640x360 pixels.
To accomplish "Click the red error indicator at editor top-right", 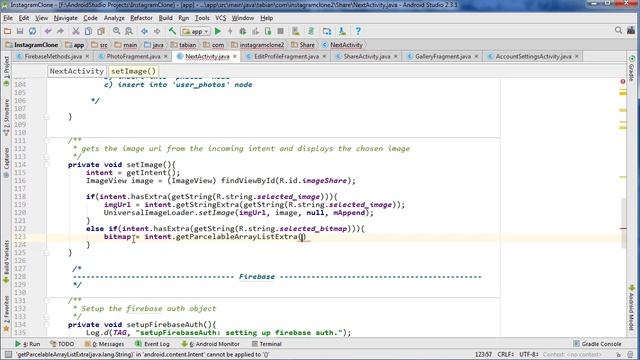I will (x=623, y=82).
